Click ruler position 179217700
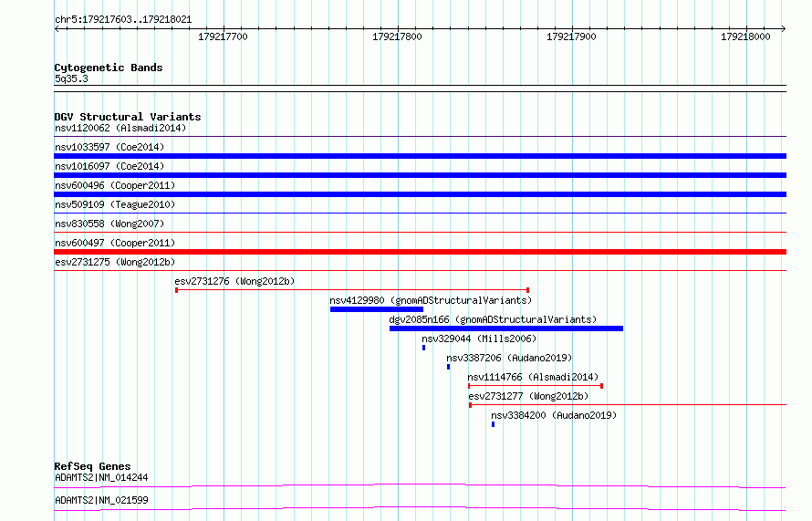 click(224, 36)
